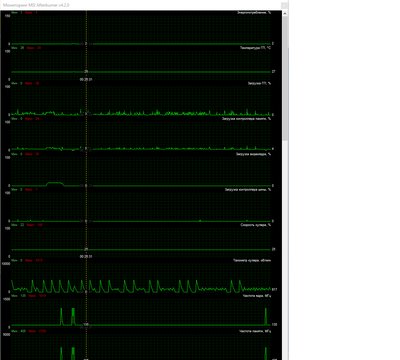Click the GPU temperature graph line
400x360 pixels.
pyautogui.click(x=141, y=72)
